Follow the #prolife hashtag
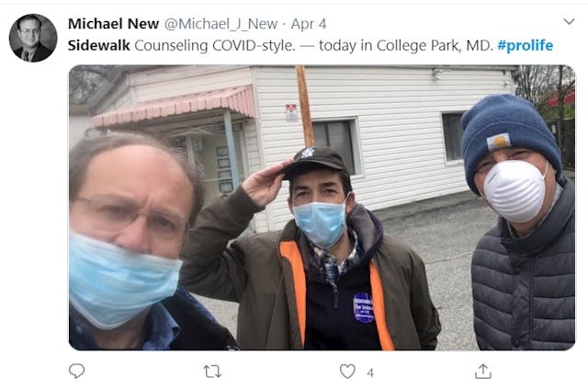 click(x=525, y=44)
